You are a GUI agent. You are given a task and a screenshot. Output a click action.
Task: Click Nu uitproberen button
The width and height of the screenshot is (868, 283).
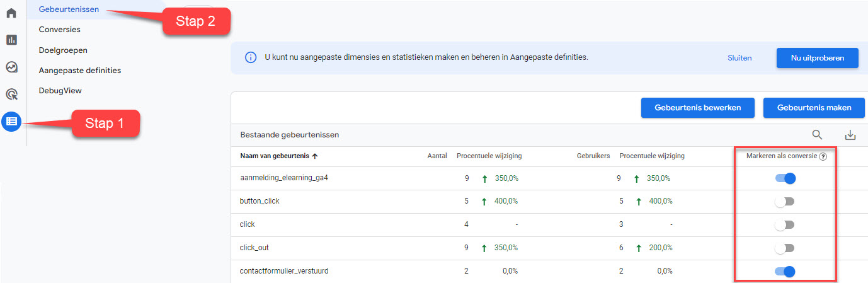tap(818, 58)
